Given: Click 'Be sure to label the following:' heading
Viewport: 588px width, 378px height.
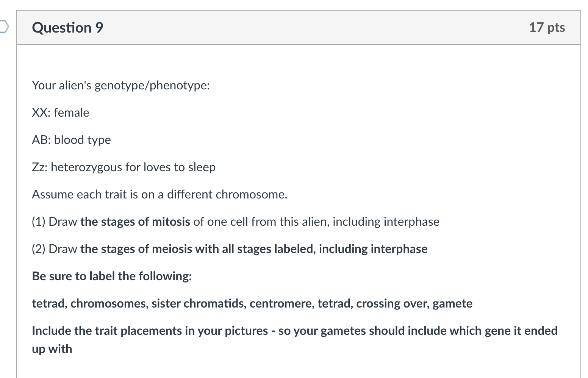Looking at the screenshot, I should coord(112,276).
